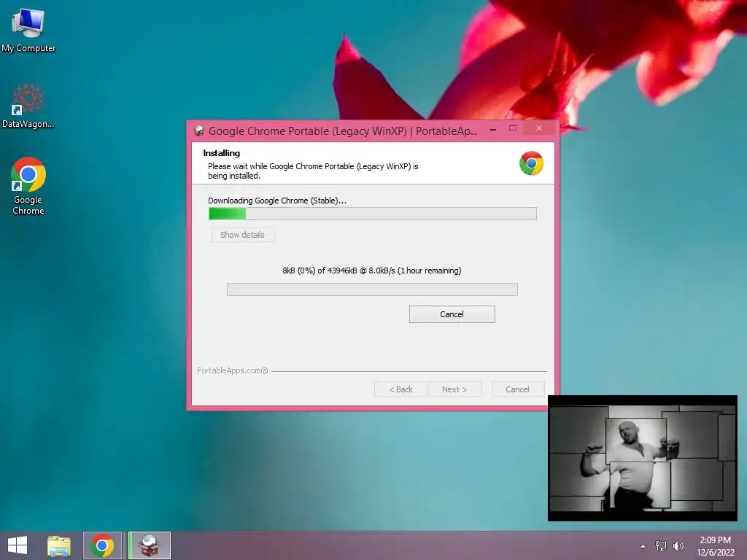The height and width of the screenshot is (560, 747).
Task: Click the installer title bar icon
Action: coord(199,131)
